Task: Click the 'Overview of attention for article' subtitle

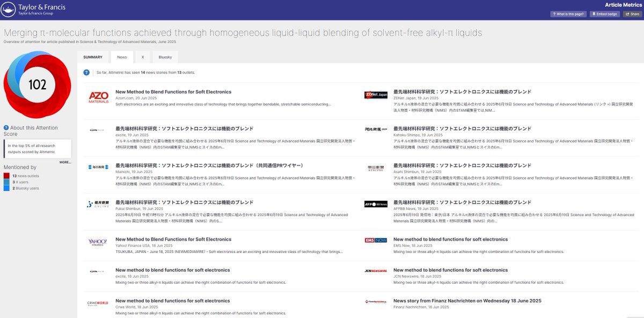Action: [90, 42]
